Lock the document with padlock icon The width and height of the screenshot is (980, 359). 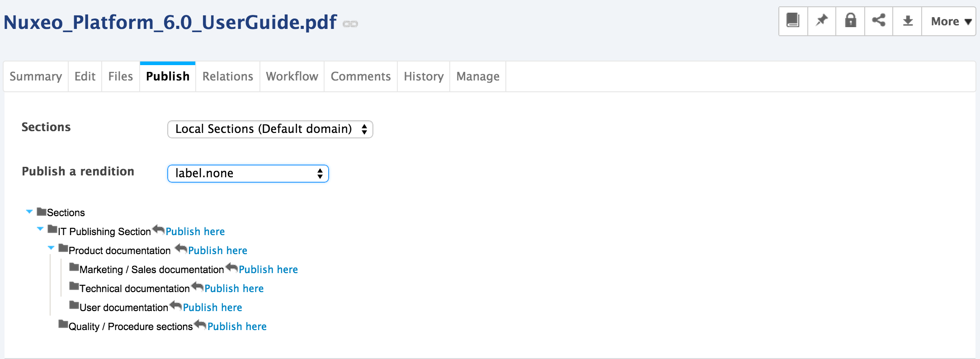850,21
